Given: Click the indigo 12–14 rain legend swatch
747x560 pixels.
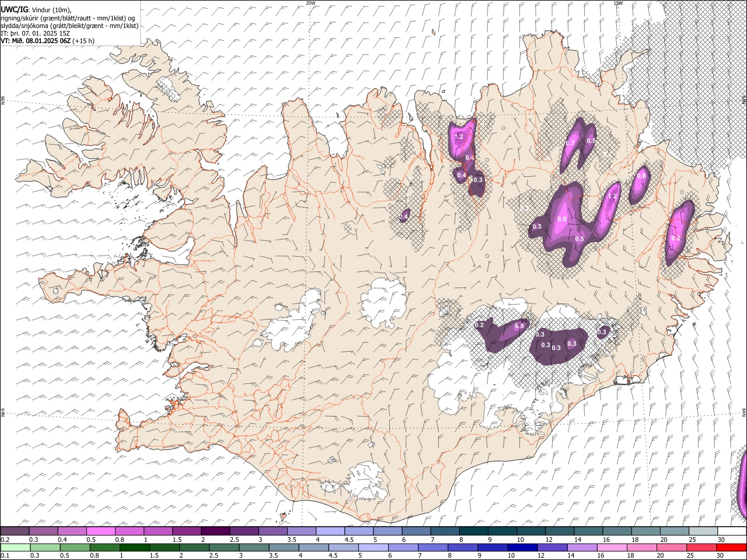Looking at the screenshot, I should click(x=553, y=547).
